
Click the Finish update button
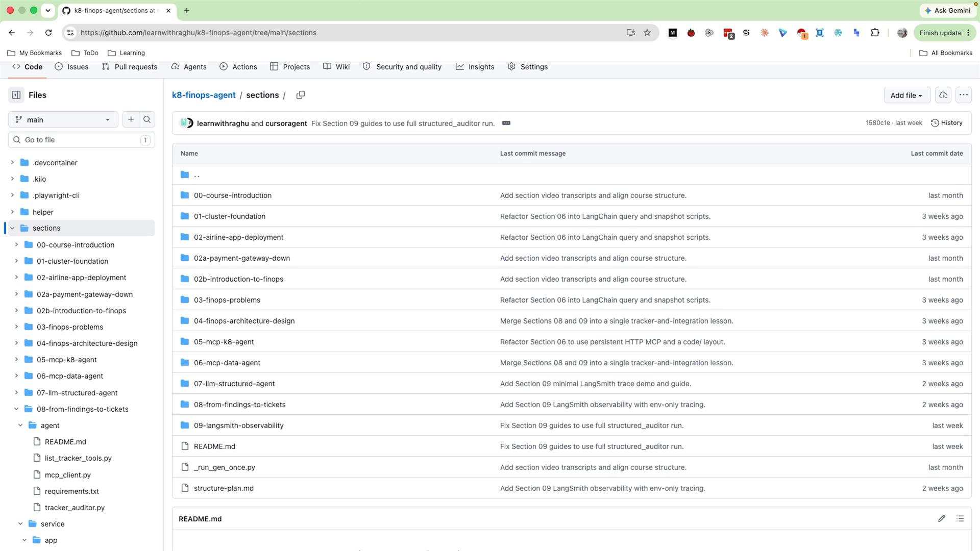[945, 33]
